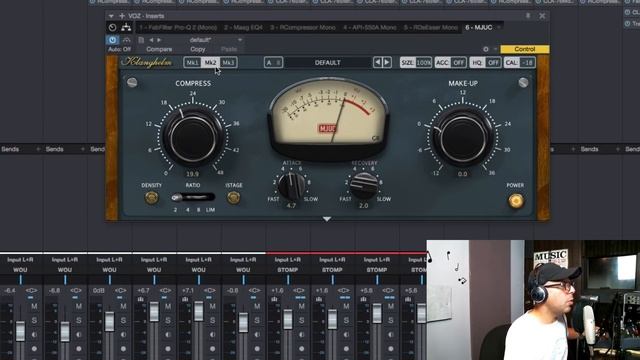This screenshot has width=640, height=360.
Task: Click the ATTACK knob
Action: 291,186
